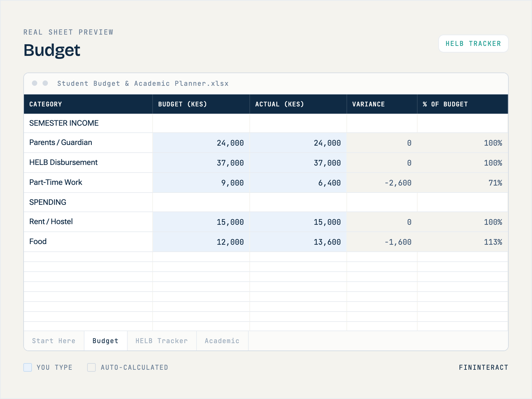Click Part-Time Work actual cell 6,400
This screenshot has height=399, width=532.
pos(298,183)
